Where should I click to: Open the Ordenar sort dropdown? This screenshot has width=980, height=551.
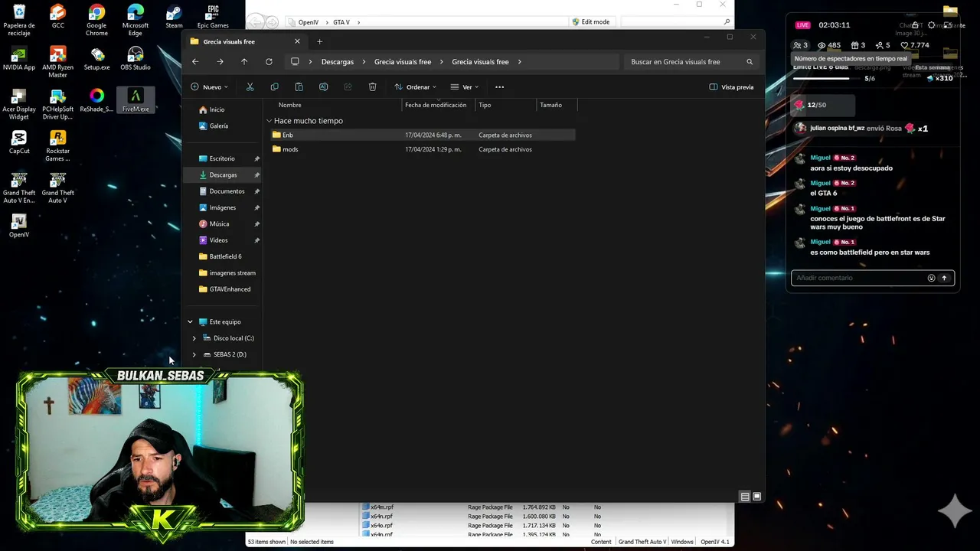click(415, 87)
